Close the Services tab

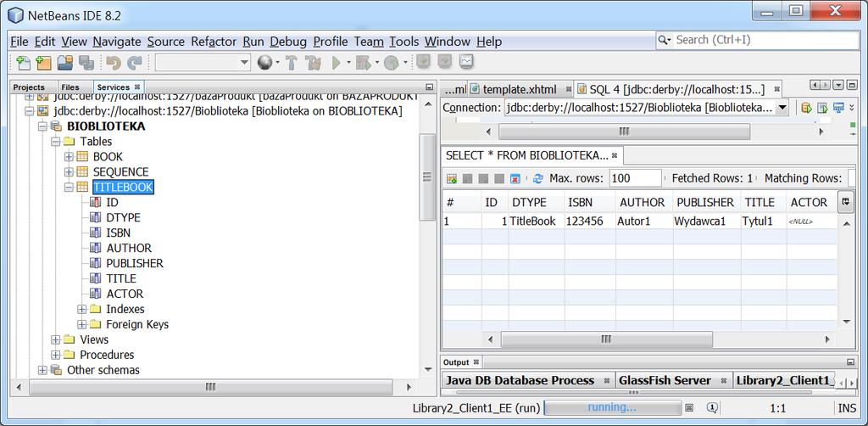coord(137,87)
